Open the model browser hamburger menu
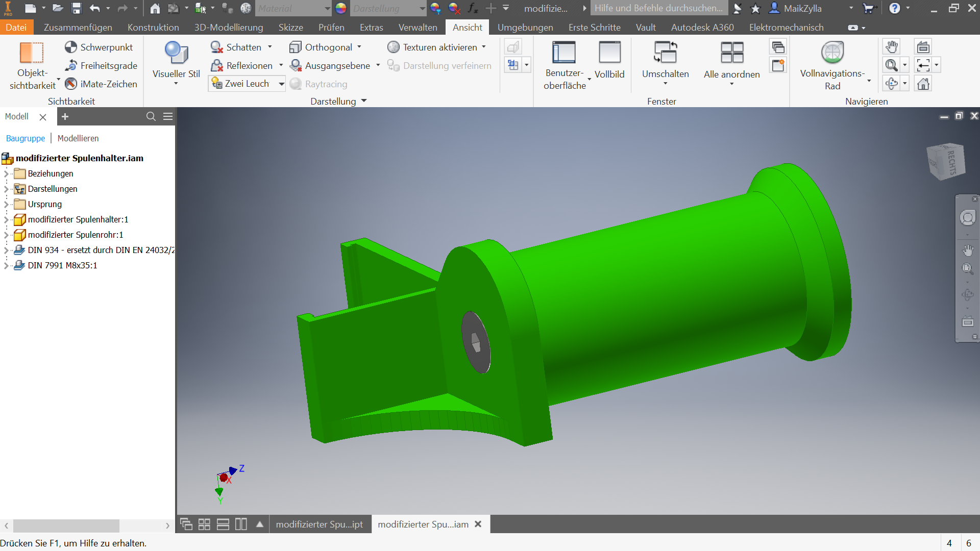 [x=168, y=116]
